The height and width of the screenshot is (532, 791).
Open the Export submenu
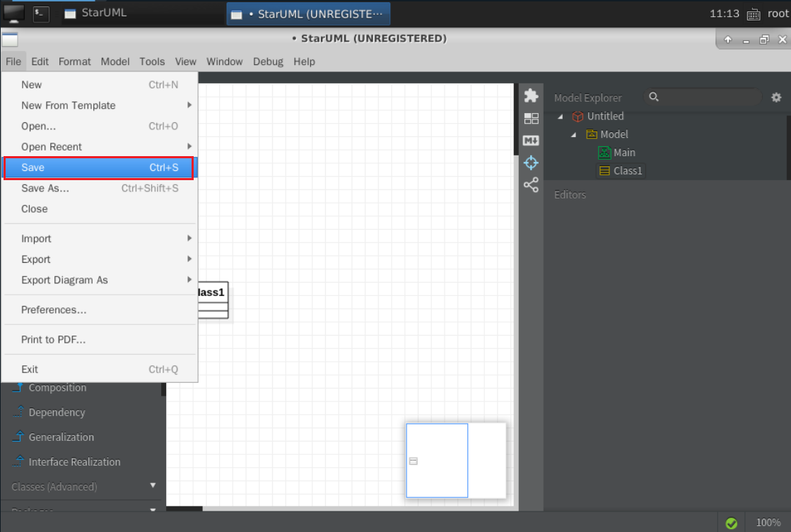(x=100, y=259)
